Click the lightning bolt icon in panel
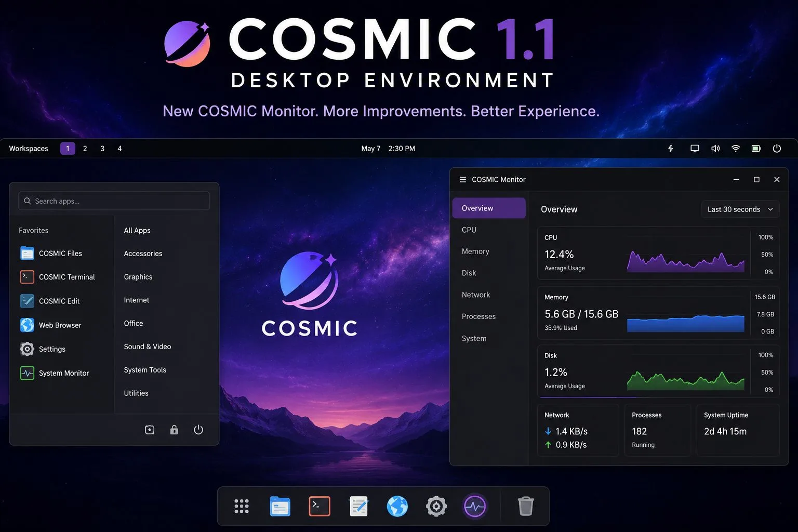The image size is (798, 532). [671, 149]
